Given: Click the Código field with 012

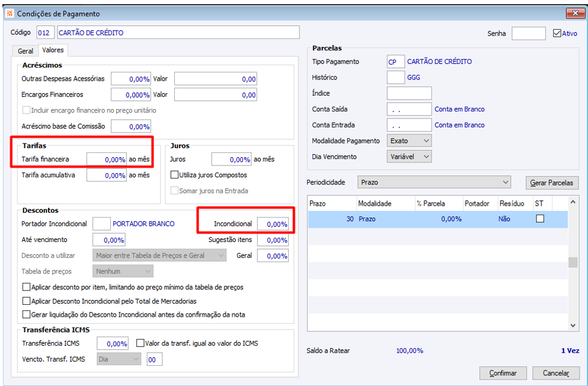Looking at the screenshot, I should pyautogui.click(x=46, y=33).
